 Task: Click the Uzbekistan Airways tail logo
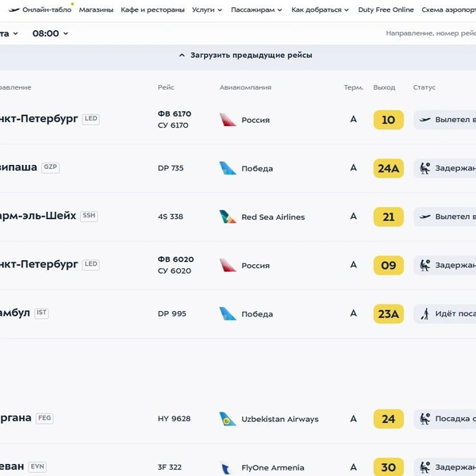pyautogui.click(x=228, y=419)
